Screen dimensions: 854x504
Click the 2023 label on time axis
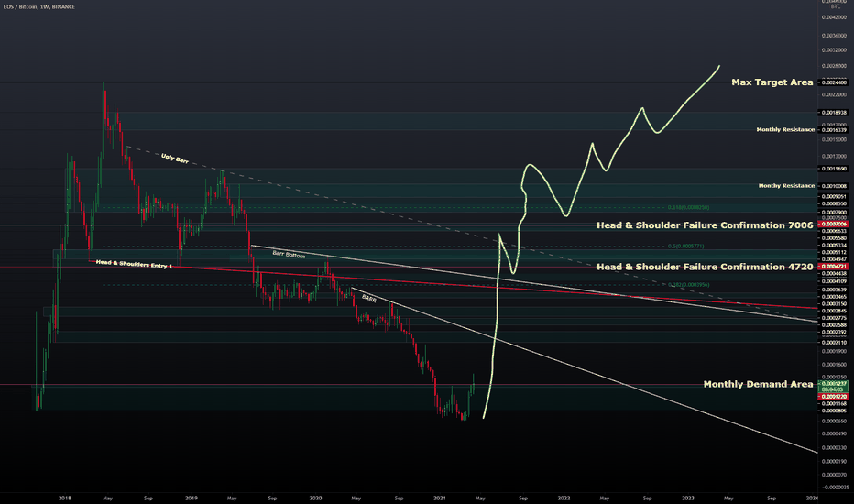coord(688,498)
